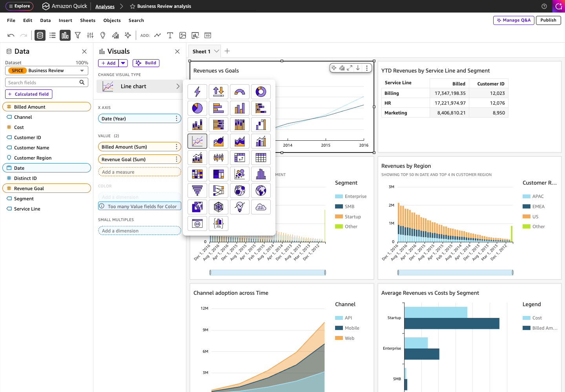This screenshot has height=392, width=565.
Task: Toggle Cost series in the Legend
Action: coord(532,318)
